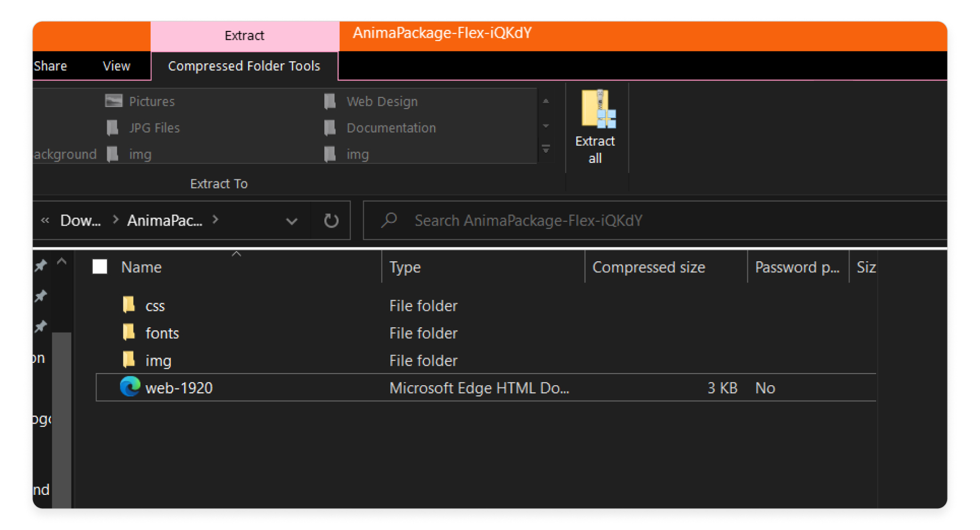
Task: Click the Dow... breadcrumb in address bar
Action: point(80,220)
